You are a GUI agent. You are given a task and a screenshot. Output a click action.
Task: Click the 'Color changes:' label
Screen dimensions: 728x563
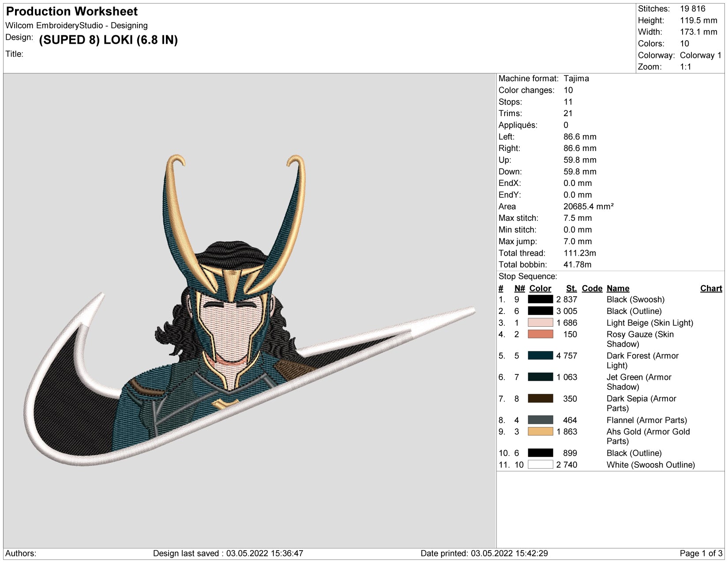click(526, 90)
